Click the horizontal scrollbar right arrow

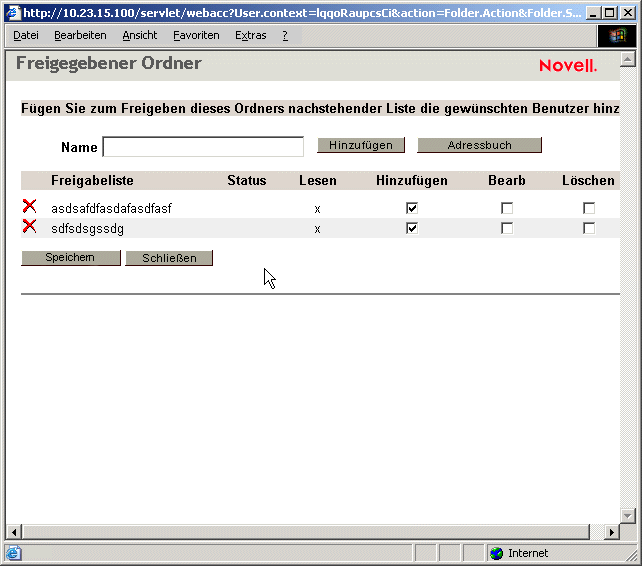[x=612, y=532]
